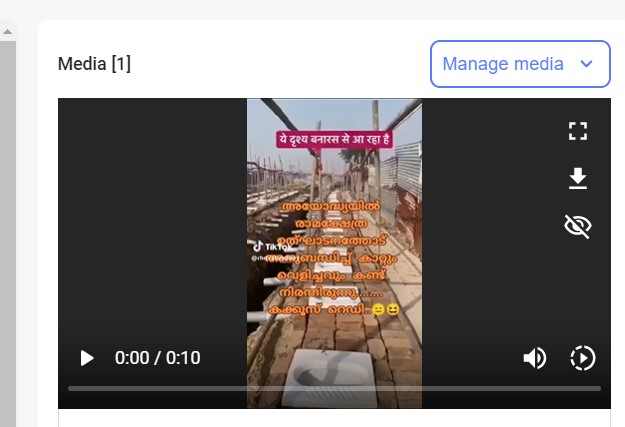625x427 pixels.
Task: Mute the video volume speaker icon
Action: tap(535, 358)
